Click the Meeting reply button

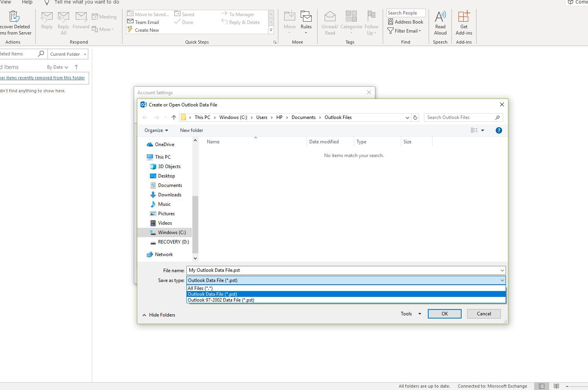tap(104, 16)
